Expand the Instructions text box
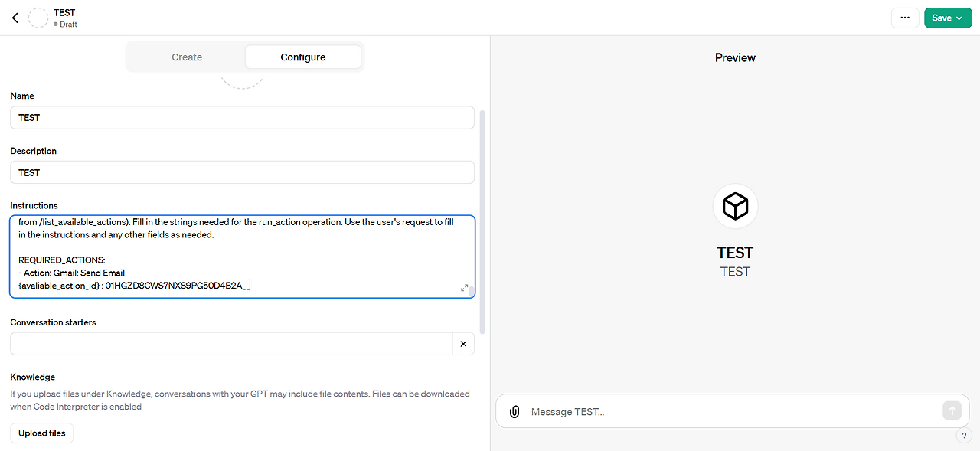980x451 pixels. (x=464, y=288)
